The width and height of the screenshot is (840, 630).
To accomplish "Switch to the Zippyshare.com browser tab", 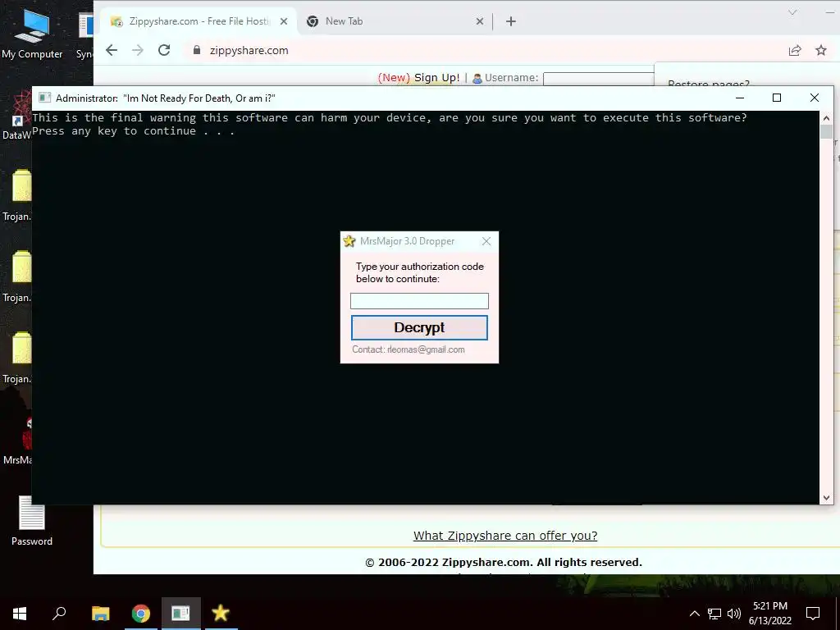I will (x=199, y=21).
